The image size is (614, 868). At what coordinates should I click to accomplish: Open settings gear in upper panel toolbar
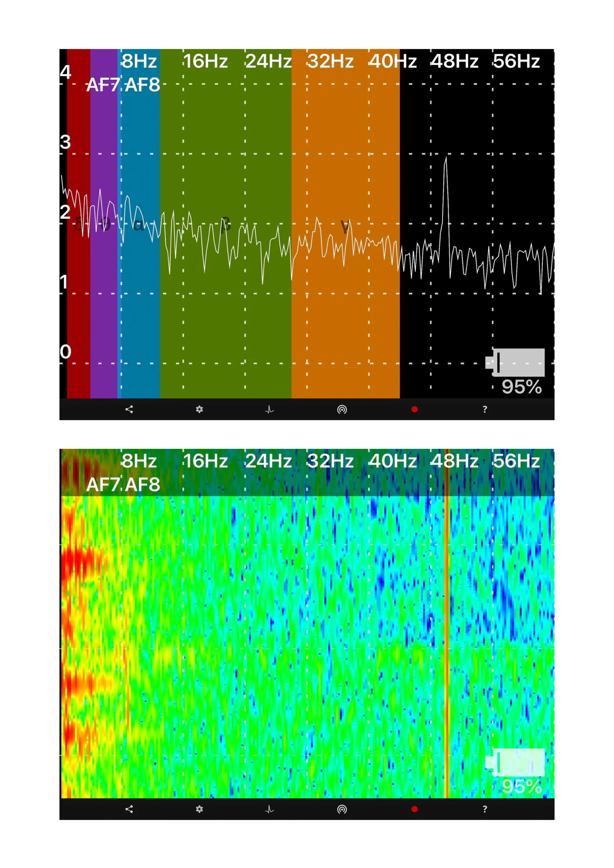[x=199, y=409]
